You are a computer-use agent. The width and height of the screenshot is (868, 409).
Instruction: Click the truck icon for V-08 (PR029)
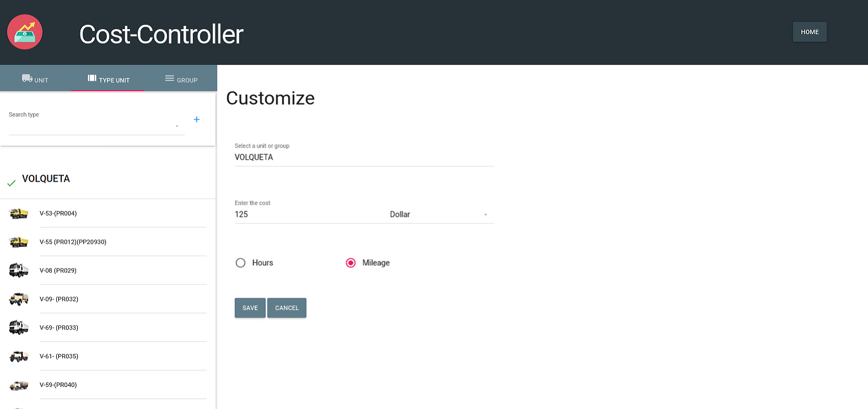19,270
